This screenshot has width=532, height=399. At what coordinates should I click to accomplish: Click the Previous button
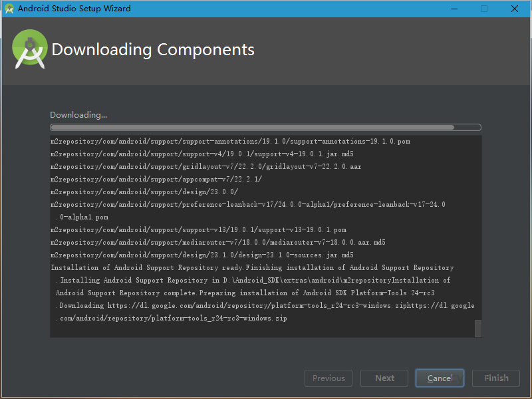pyautogui.click(x=329, y=378)
